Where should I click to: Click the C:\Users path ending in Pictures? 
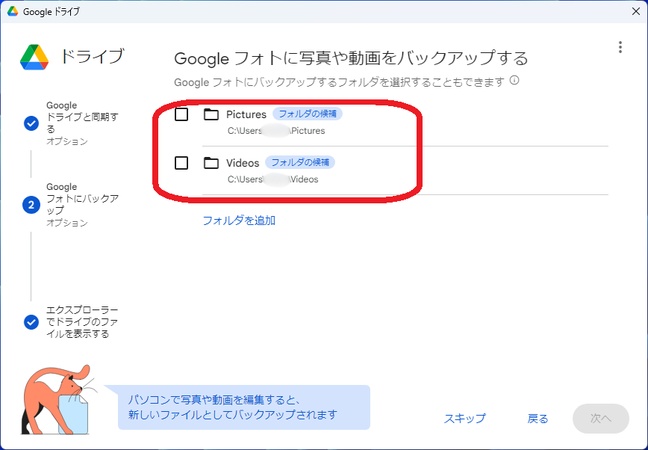click(x=276, y=131)
